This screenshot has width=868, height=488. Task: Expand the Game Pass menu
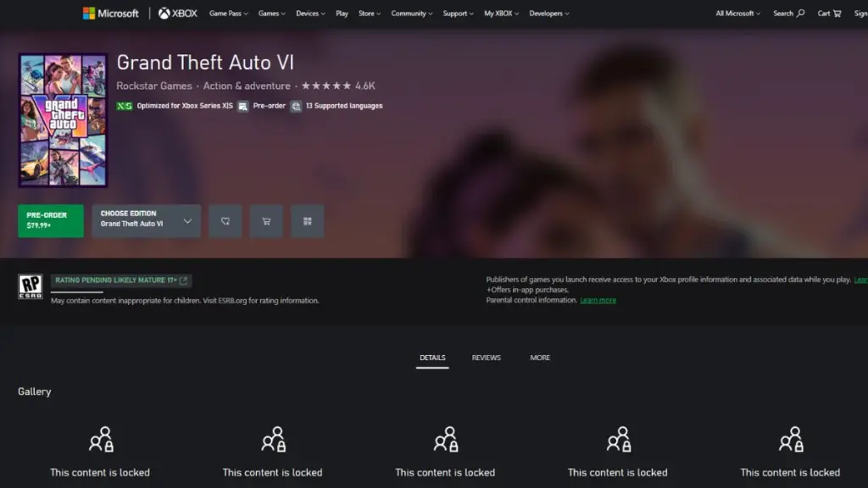[229, 14]
